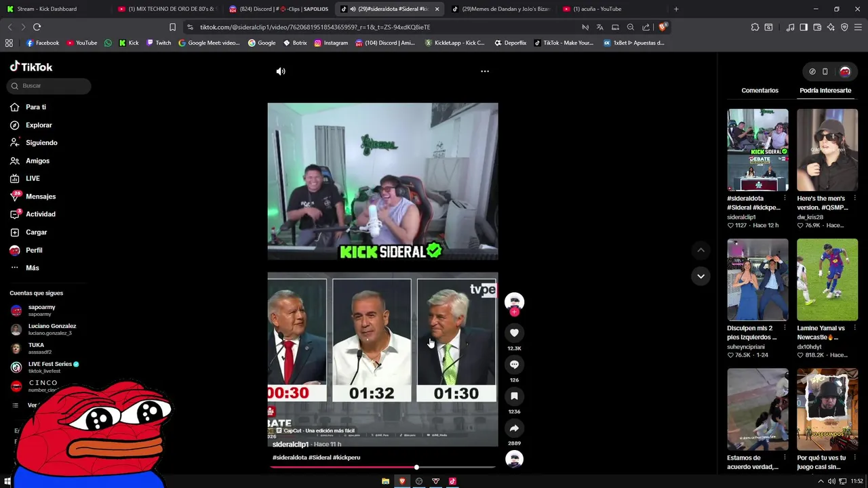This screenshot has width=868, height=488.
Task: Open options for sideraldota recommended video
Action: (x=785, y=199)
